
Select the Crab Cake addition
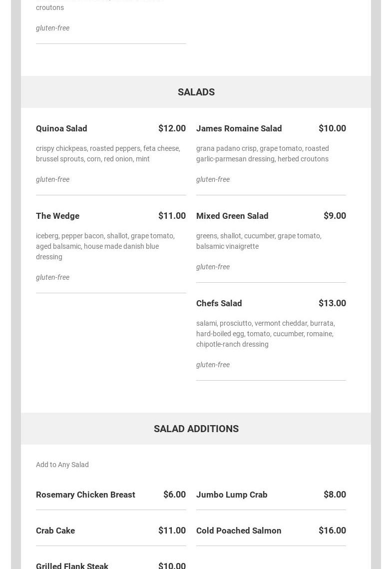click(55, 531)
